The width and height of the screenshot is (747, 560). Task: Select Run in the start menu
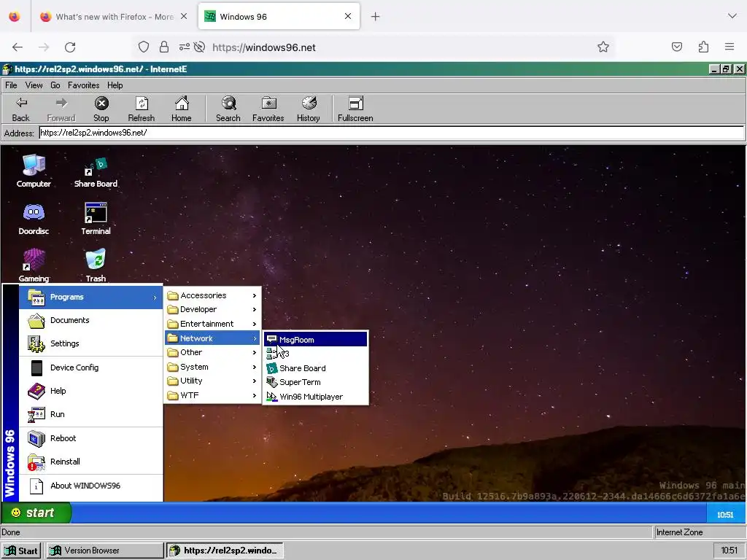91,414
